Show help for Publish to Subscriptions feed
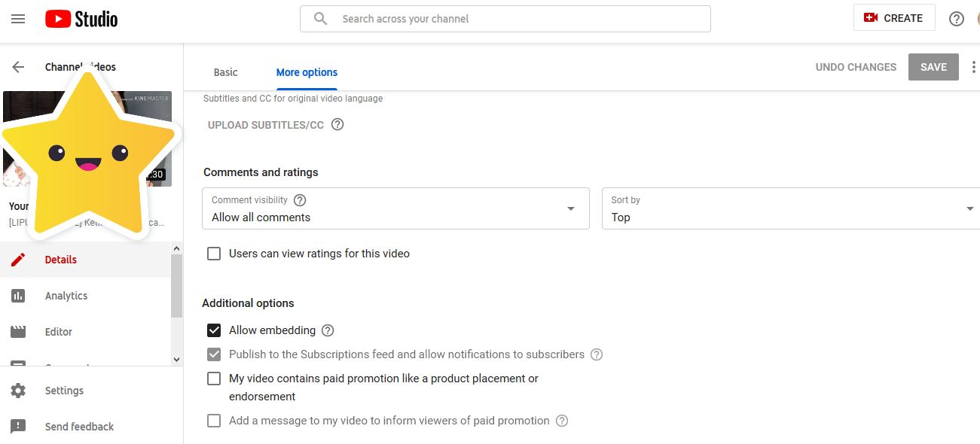 (x=597, y=354)
